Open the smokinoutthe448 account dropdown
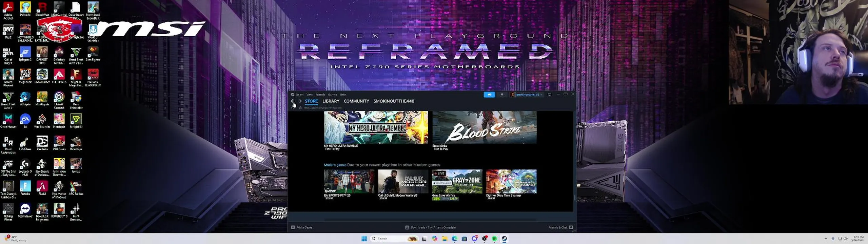The width and height of the screenshot is (868, 244). click(x=526, y=95)
